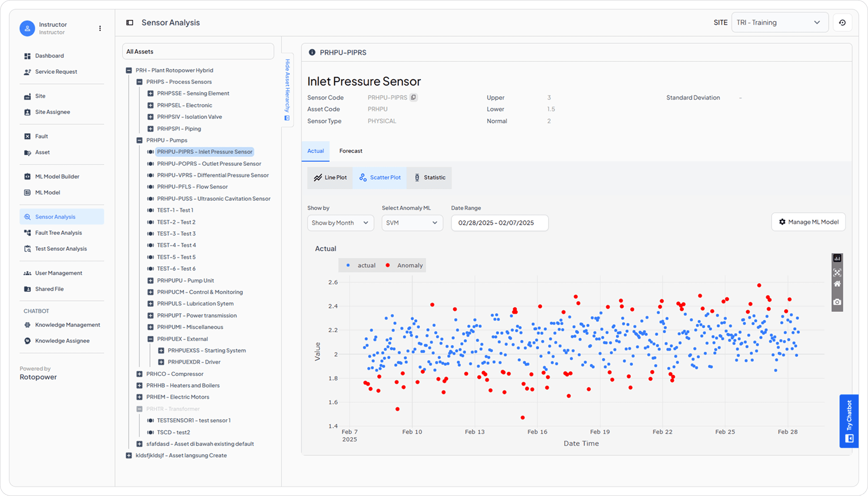868x496 pixels.
Task: Expand the PRHCO - Compressor tree node
Action: (140, 374)
